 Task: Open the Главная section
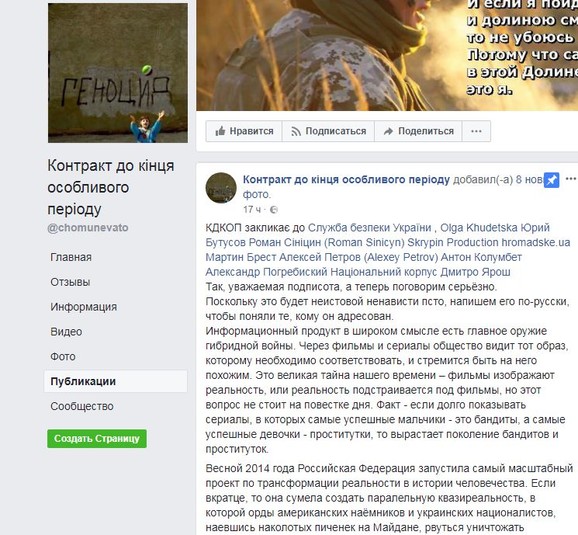click(71, 257)
